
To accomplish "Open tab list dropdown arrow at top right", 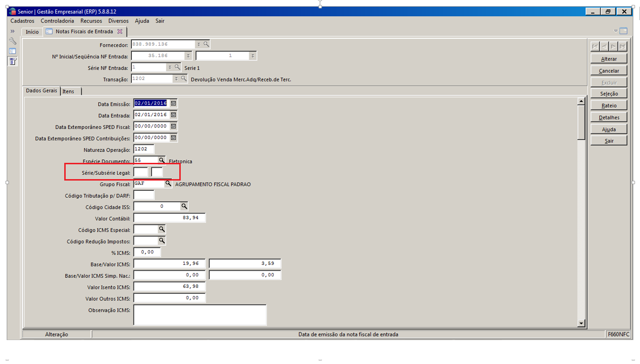I will click(x=616, y=31).
